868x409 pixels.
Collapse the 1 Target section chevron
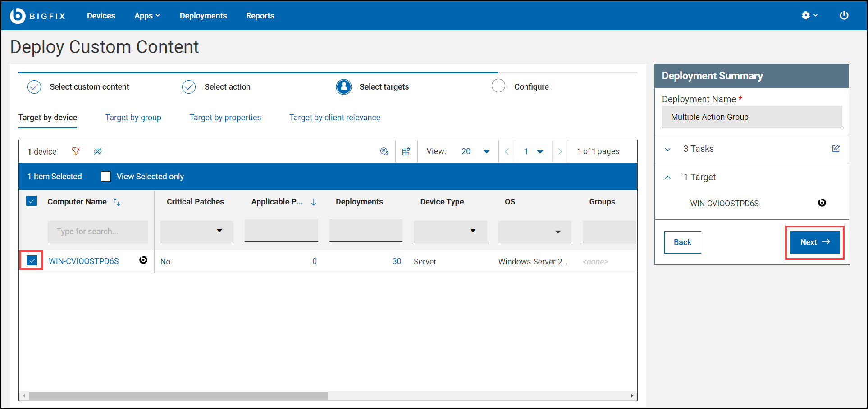coord(667,177)
